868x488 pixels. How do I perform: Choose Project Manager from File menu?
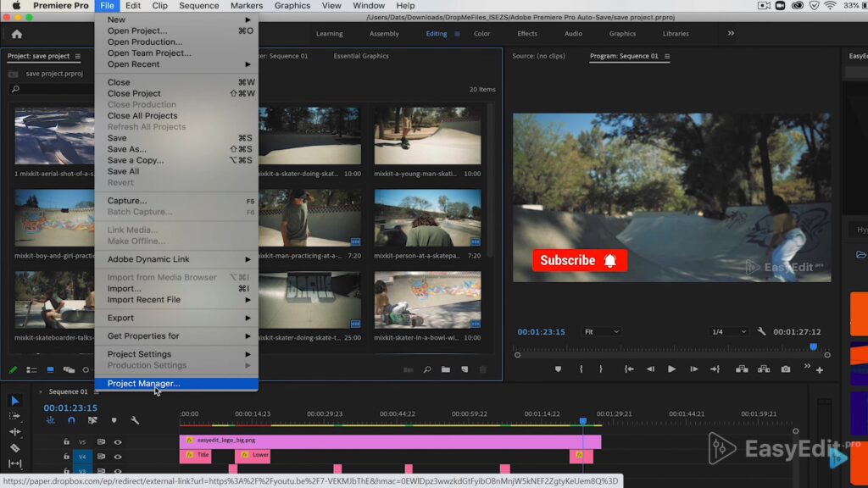point(176,384)
